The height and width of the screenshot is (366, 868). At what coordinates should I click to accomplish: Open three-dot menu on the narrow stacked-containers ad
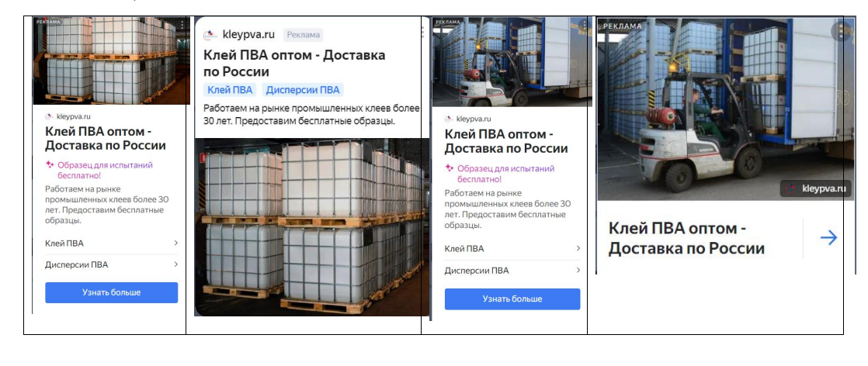(182, 24)
